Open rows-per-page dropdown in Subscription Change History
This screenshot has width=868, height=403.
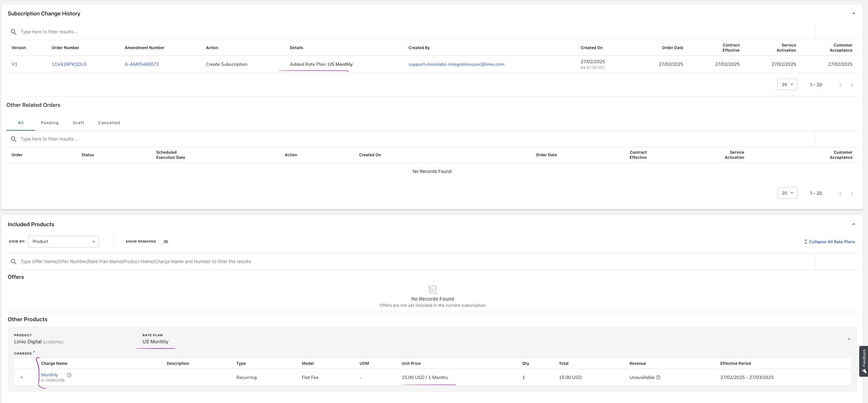(x=787, y=84)
